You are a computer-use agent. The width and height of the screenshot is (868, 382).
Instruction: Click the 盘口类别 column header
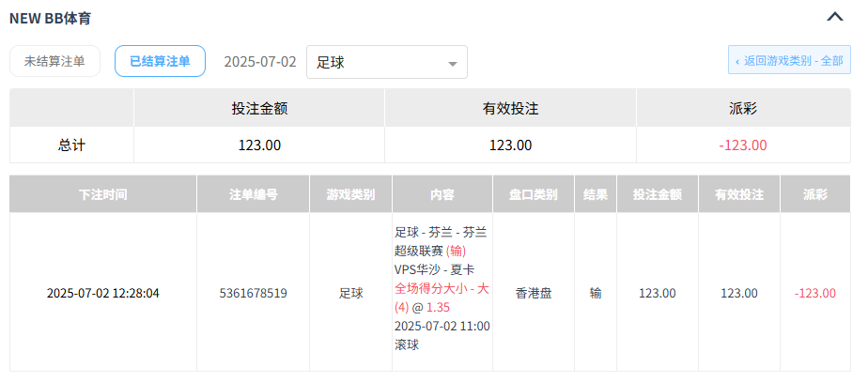point(533,195)
